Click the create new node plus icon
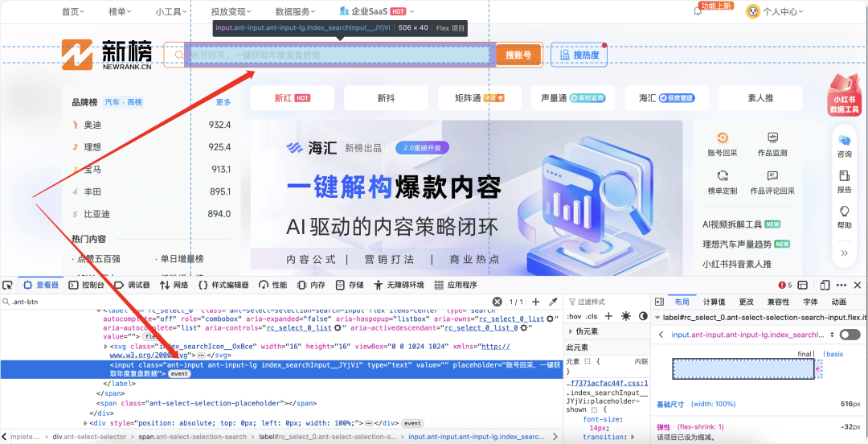Image resolution: width=868 pixels, height=444 pixels. click(x=536, y=302)
